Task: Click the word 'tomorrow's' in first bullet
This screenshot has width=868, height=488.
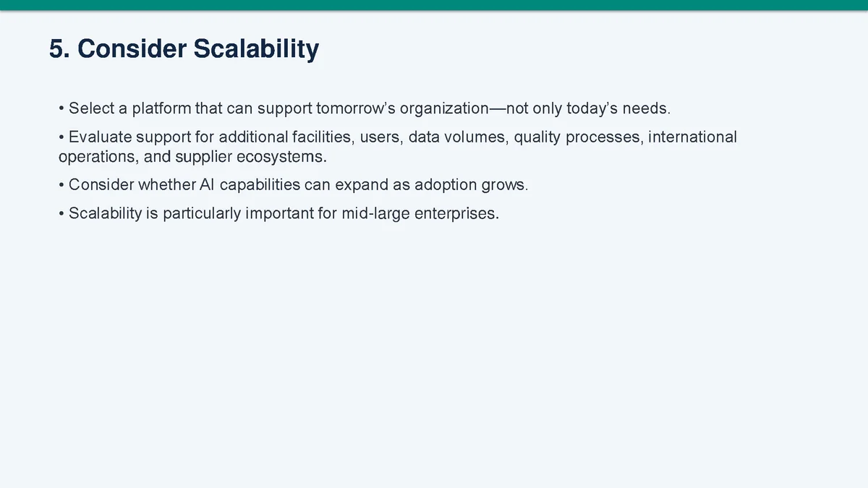Action: (356, 109)
